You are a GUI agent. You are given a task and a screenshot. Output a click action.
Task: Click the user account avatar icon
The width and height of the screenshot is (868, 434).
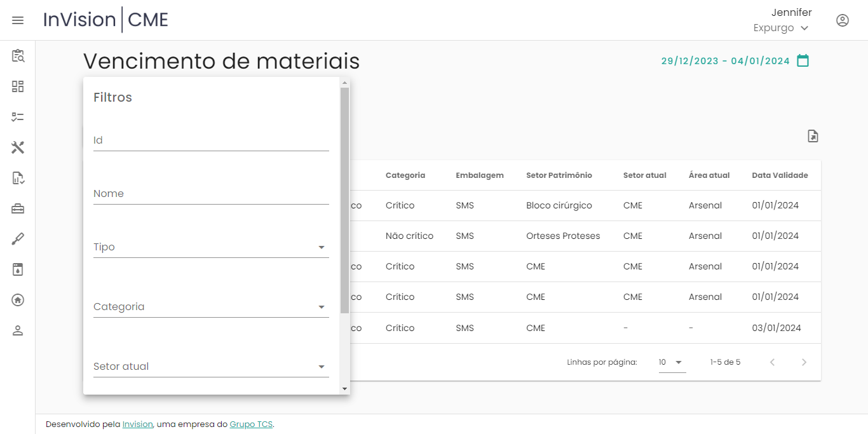pyautogui.click(x=842, y=20)
